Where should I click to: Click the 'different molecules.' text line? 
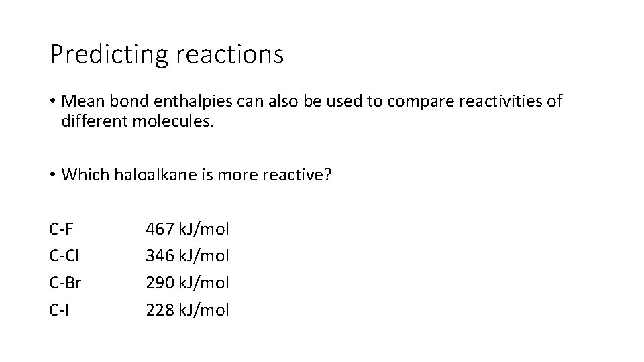[138, 121]
